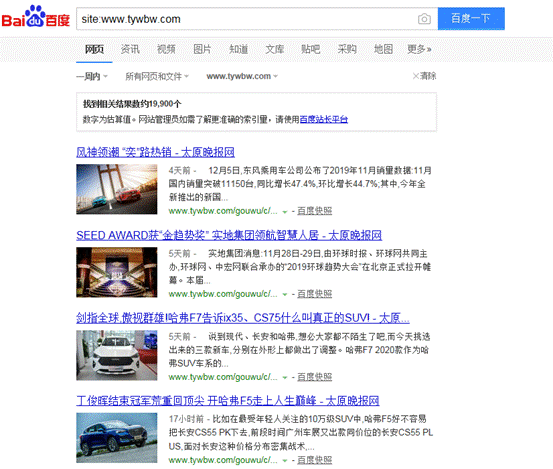Open the white SUV thumbnail of 哈弗F7 result
This screenshot has width=553, height=469.
117,355
